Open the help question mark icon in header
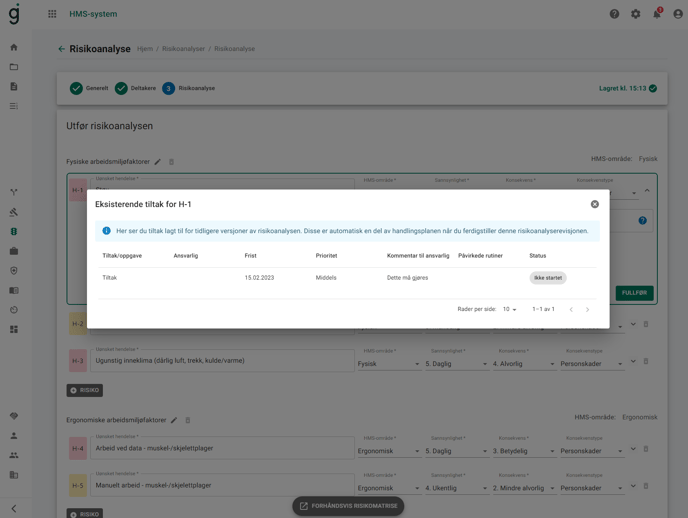 click(614, 14)
